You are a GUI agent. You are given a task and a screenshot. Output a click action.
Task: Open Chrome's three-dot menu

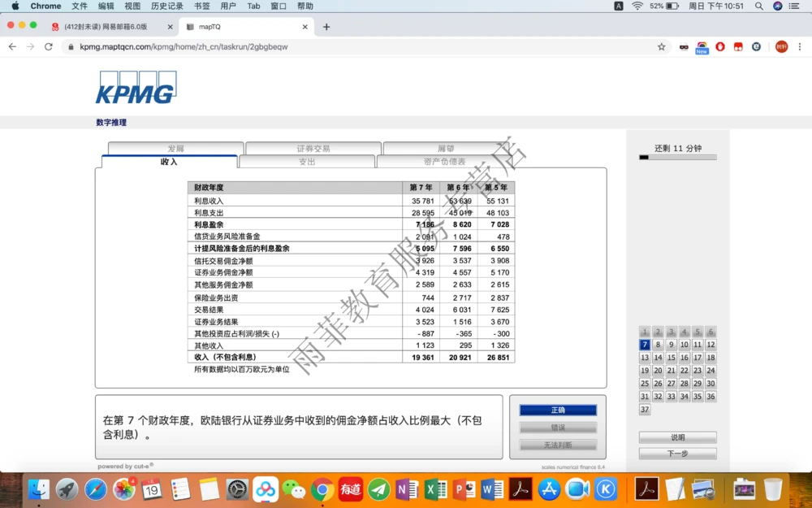tap(801, 46)
